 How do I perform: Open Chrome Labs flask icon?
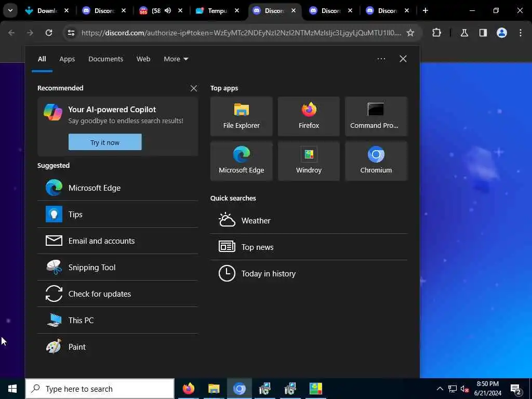point(464,33)
